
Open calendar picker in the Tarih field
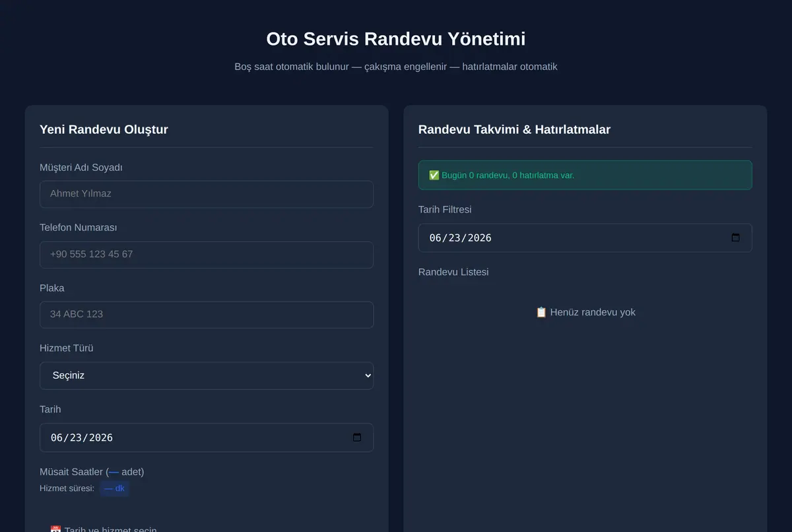[x=357, y=438]
